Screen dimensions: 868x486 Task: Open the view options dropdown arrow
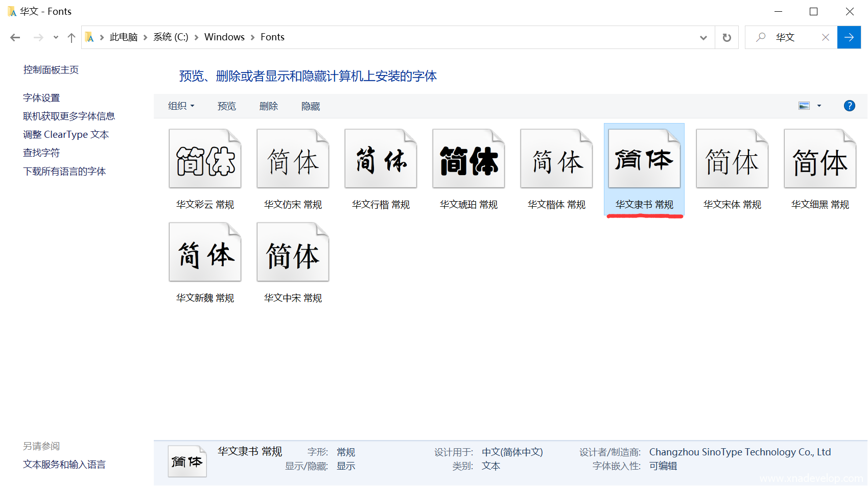click(819, 106)
